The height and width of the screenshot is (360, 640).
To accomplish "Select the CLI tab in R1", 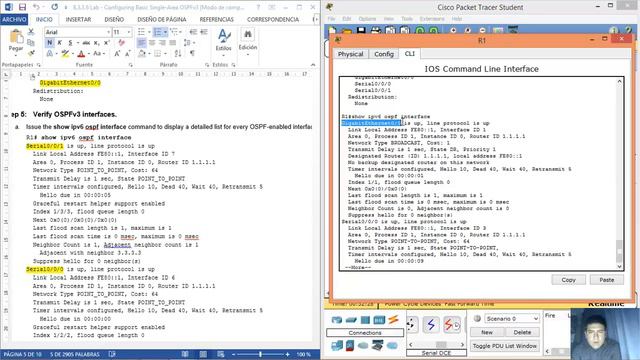I will [409, 53].
